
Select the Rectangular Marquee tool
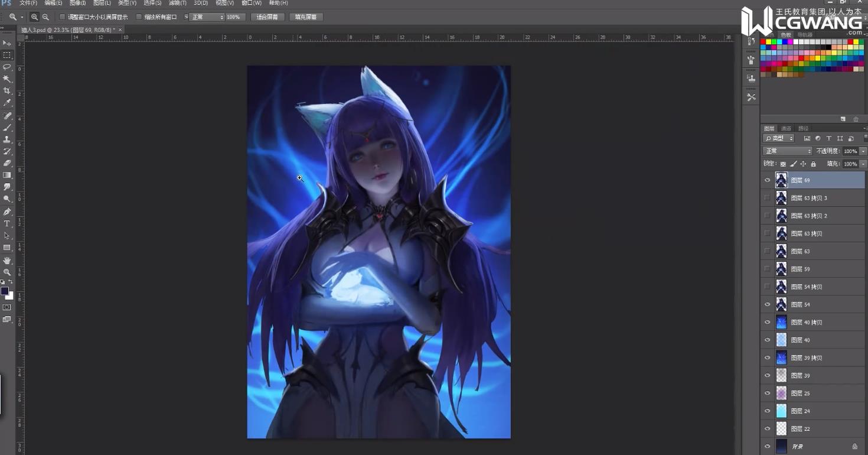7,55
